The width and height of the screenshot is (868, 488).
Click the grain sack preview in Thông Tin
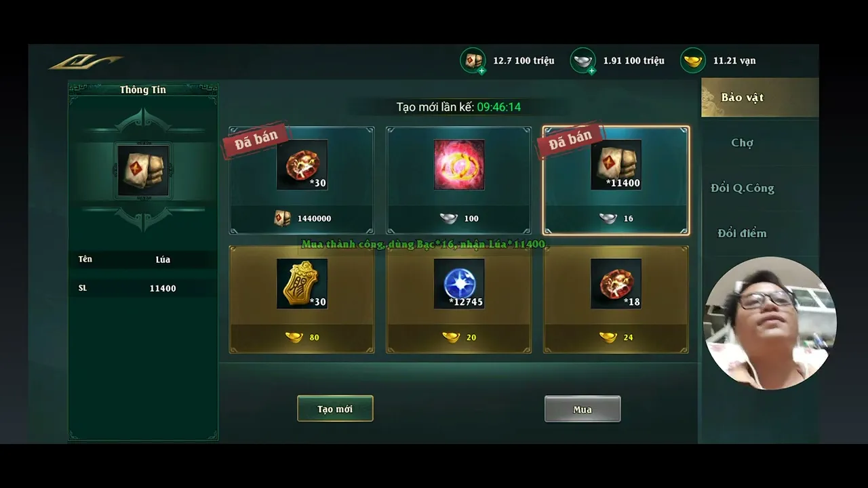click(143, 171)
